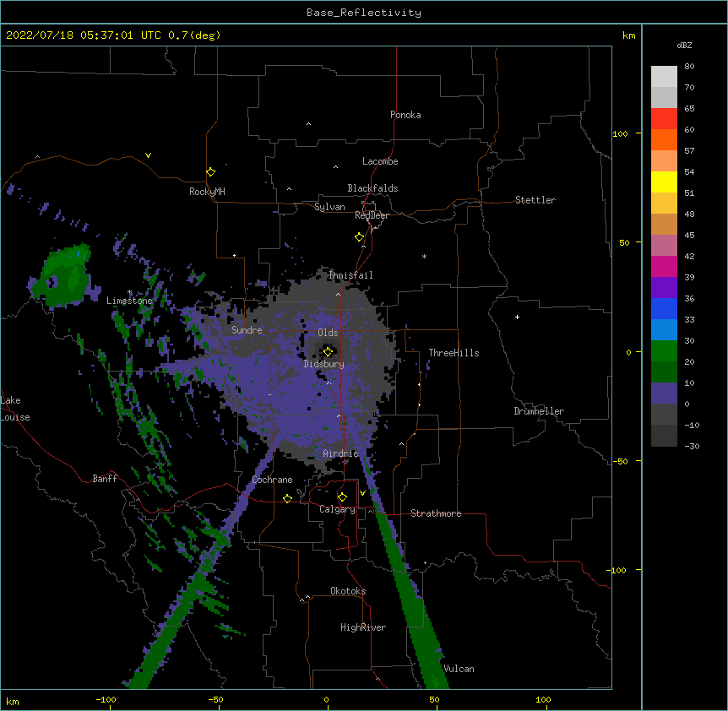Click the bright yellow 51-54 dBZ swatch
Viewport: 728px width, 711px height.
(664, 182)
